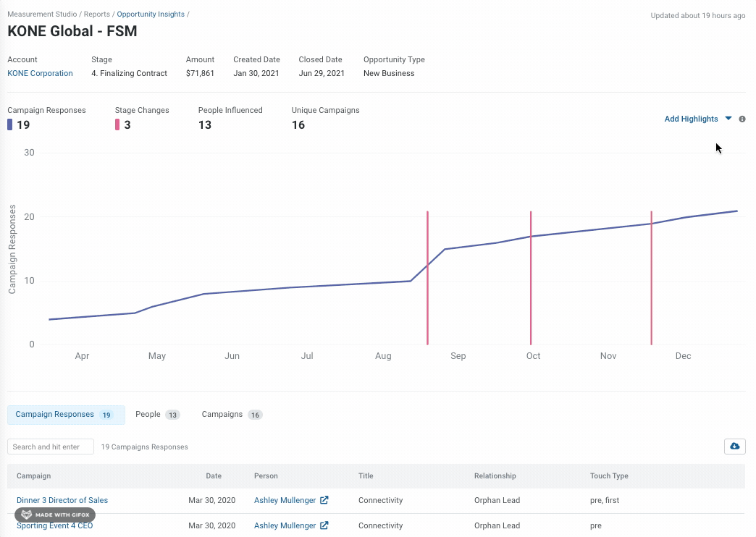Click the KONE Global - FSM page title
Image resolution: width=756 pixels, height=537 pixels.
[72, 31]
